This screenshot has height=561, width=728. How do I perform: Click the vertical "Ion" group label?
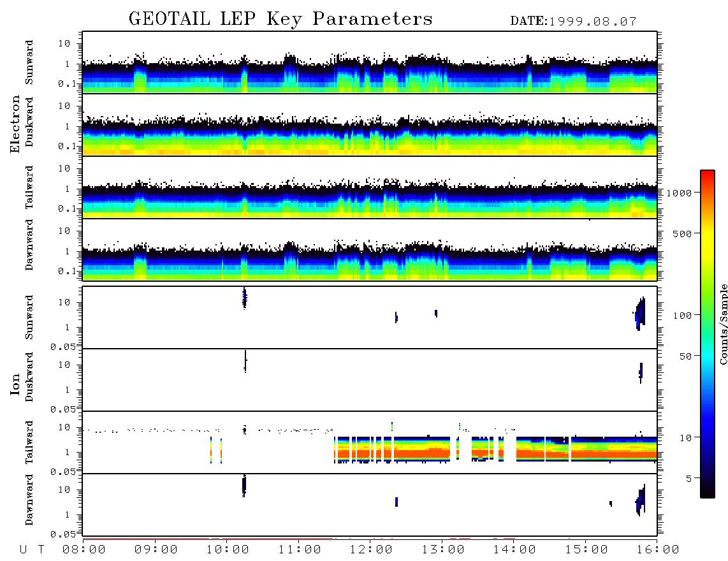click(x=15, y=384)
